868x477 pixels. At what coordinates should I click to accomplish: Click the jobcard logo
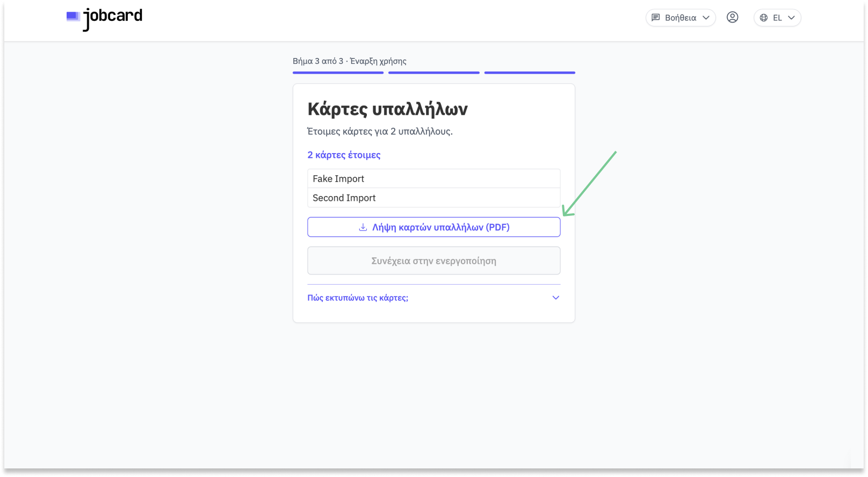coord(104,19)
